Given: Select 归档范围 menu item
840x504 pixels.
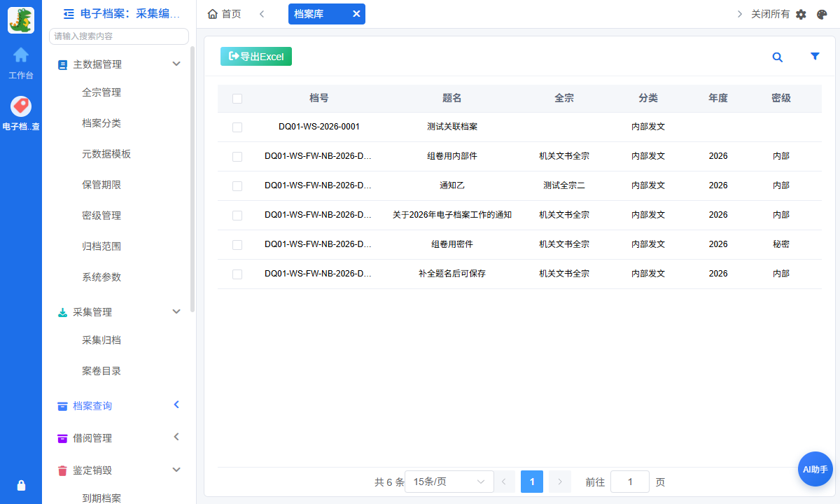Looking at the screenshot, I should click(x=101, y=246).
